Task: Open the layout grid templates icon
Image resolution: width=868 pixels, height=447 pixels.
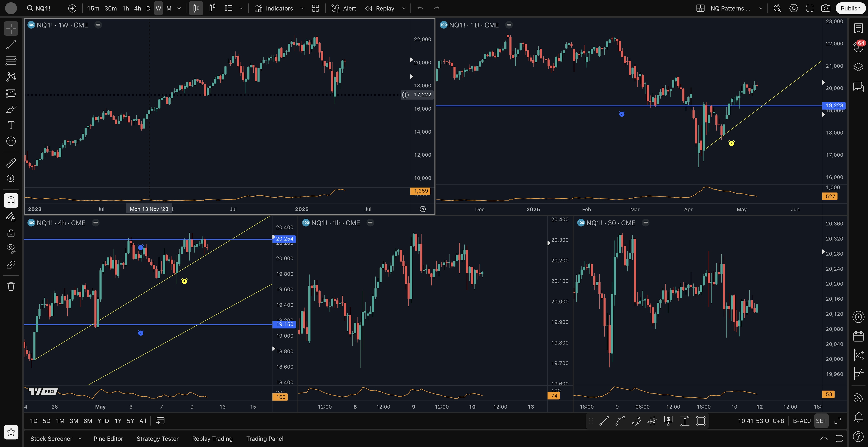Action: 315,8
